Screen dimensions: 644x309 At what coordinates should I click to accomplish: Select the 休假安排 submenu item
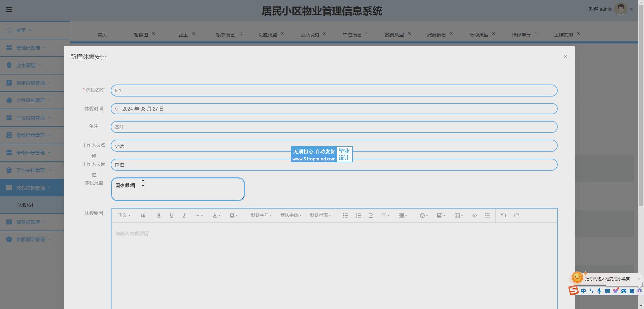click(x=32, y=205)
